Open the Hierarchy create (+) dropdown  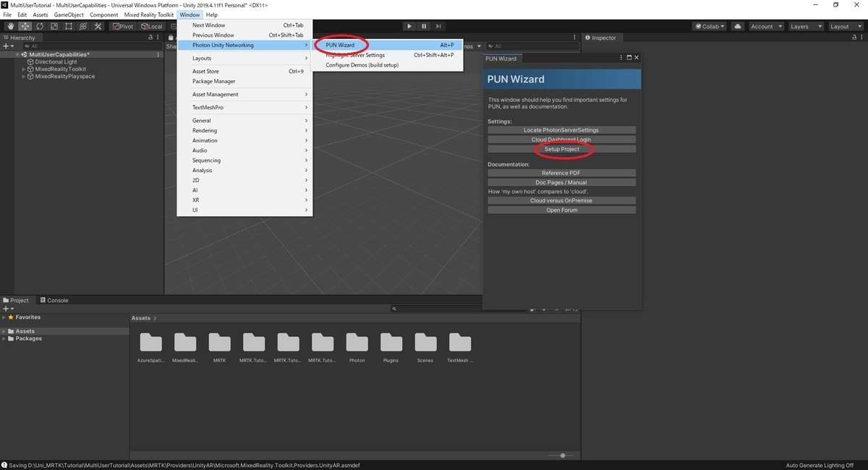[x=8, y=46]
